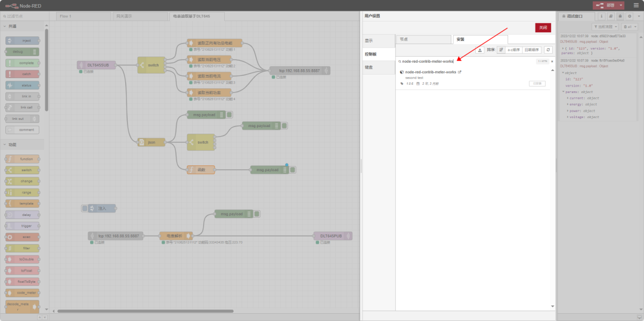Image resolution: width=644 pixels, height=321 pixels.
Task: Trigger the 注入 inject node button
Action: click(x=85, y=208)
